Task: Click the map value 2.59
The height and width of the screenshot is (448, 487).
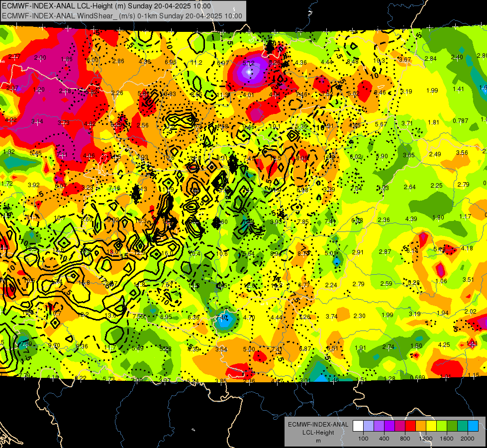Action: coord(387,284)
